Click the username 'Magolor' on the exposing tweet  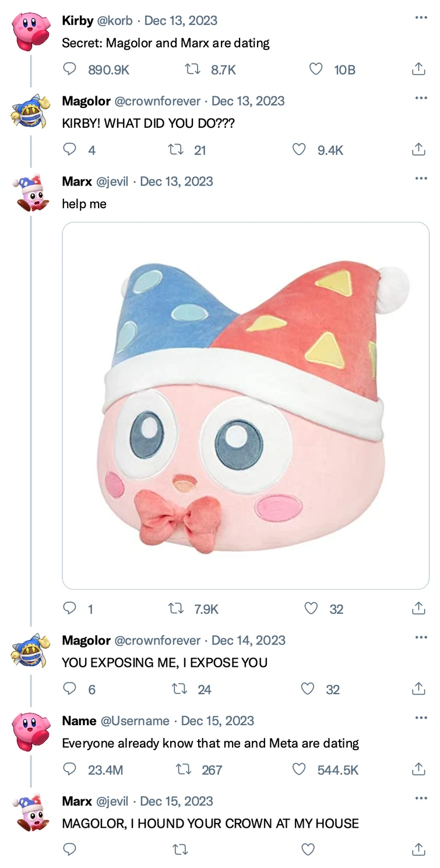pos(86,640)
